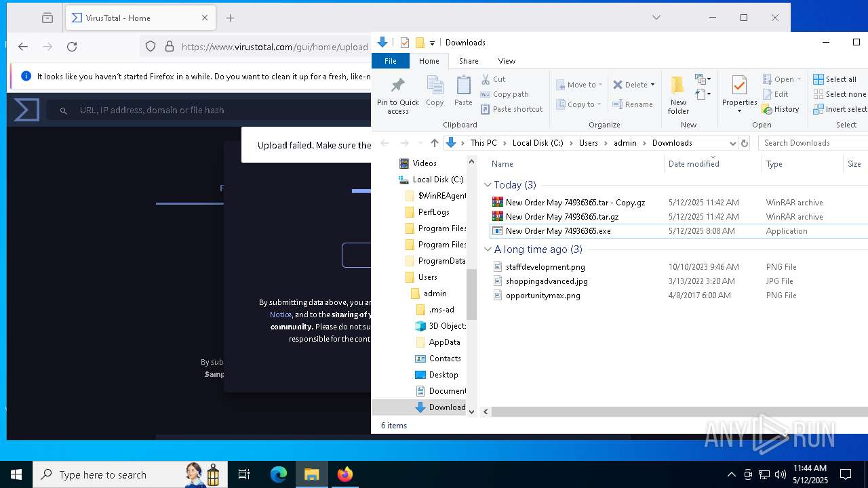This screenshot has height=488, width=868.
Task: Click Rename in Organize group
Action: click(633, 104)
